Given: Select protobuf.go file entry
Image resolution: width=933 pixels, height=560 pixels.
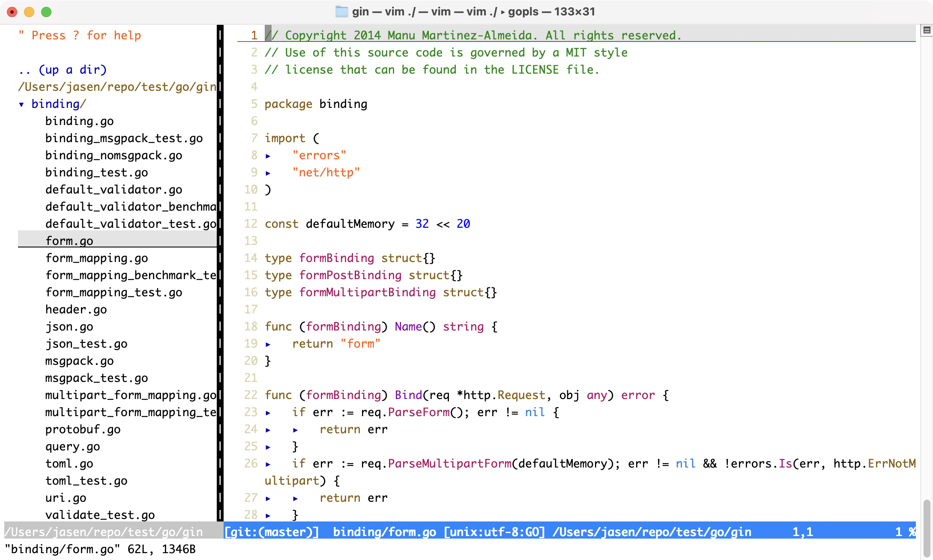Looking at the screenshot, I should pyautogui.click(x=83, y=429).
